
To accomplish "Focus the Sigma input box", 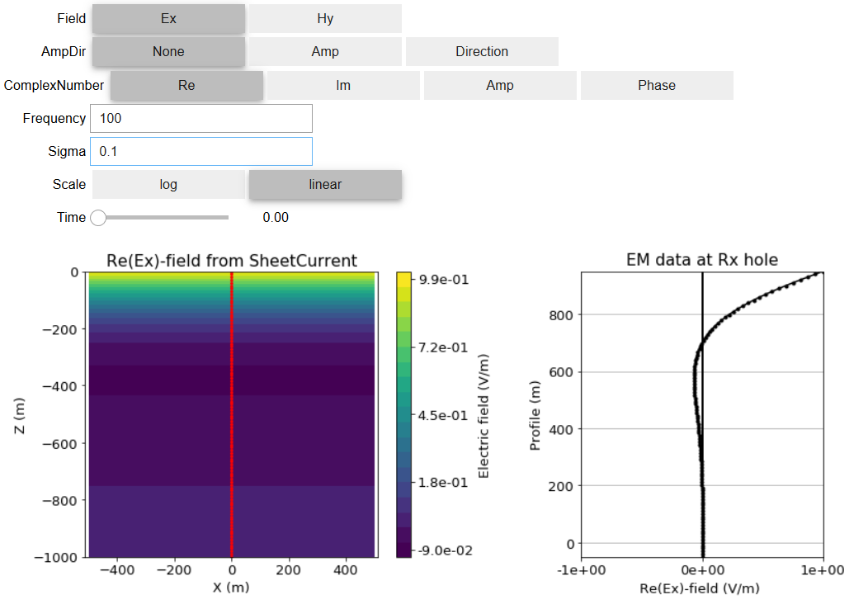I will (x=201, y=152).
